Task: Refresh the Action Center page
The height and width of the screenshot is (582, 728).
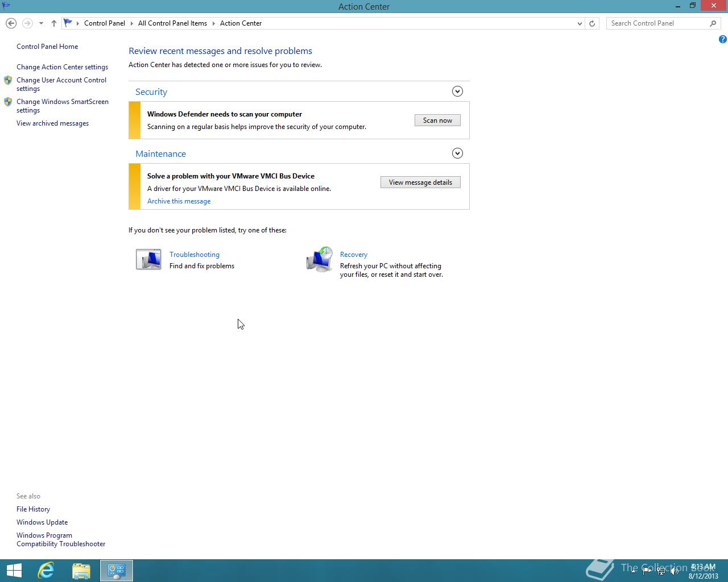Action: click(592, 23)
